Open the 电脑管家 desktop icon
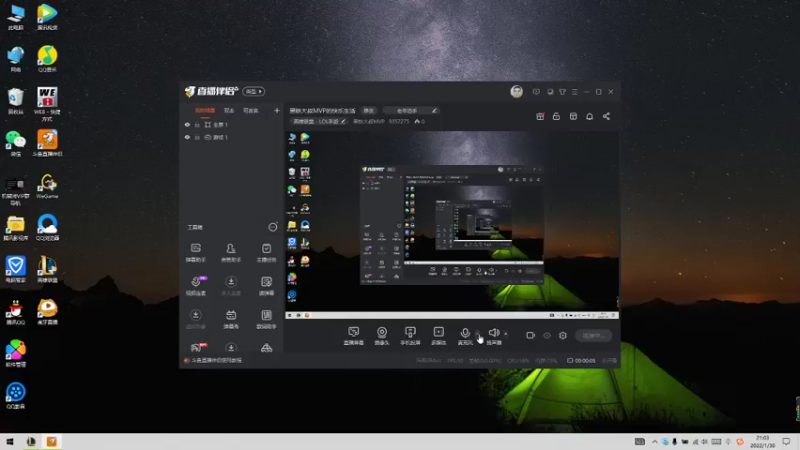This screenshot has height=450, width=800. point(15,270)
